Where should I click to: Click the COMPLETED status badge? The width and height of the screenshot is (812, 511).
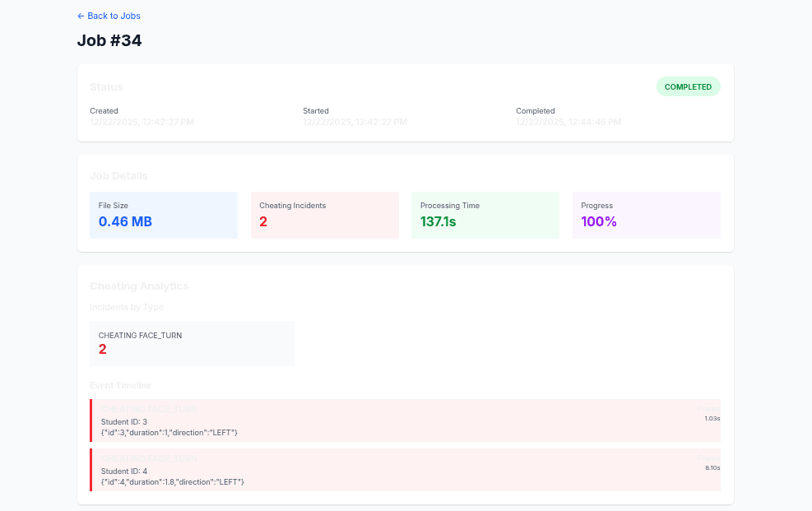click(689, 87)
